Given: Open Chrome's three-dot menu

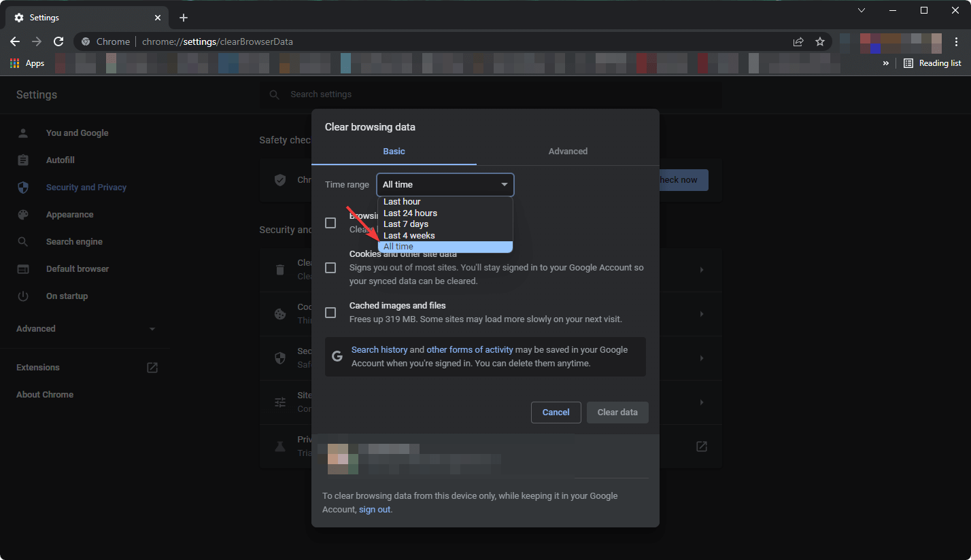Looking at the screenshot, I should point(957,41).
